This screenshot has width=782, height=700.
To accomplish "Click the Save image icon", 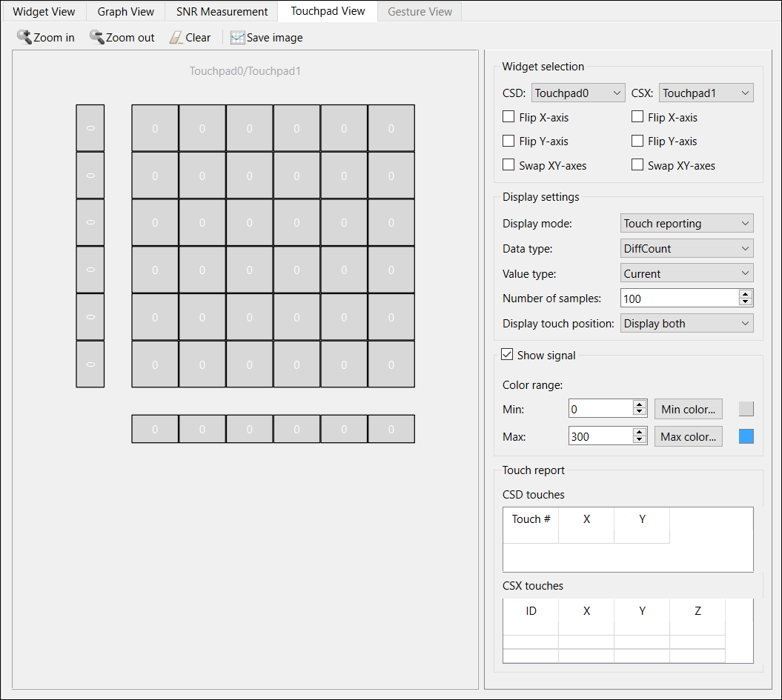I will pos(237,37).
